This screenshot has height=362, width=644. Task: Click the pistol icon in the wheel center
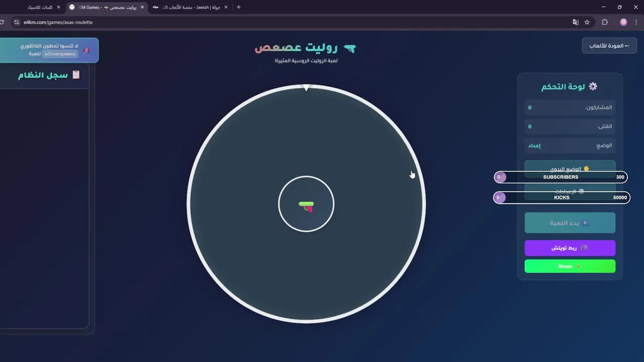pyautogui.click(x=306, y=206)
